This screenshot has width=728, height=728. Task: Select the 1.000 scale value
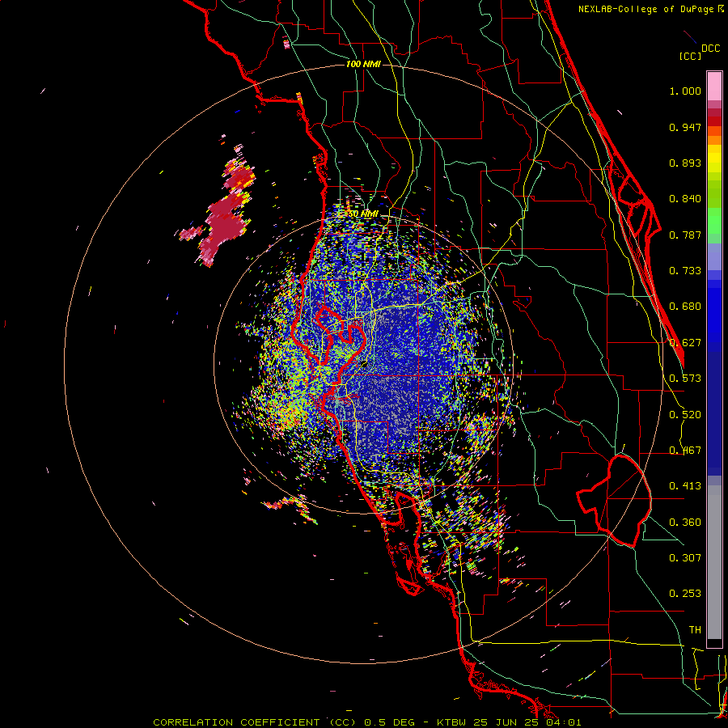pyautogui.click(x=685, y=91)
